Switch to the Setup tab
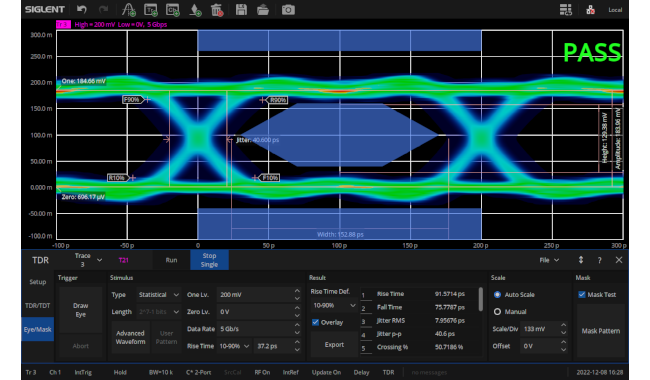Viewport: 650px width, 380px height. [x=38, y=282]
